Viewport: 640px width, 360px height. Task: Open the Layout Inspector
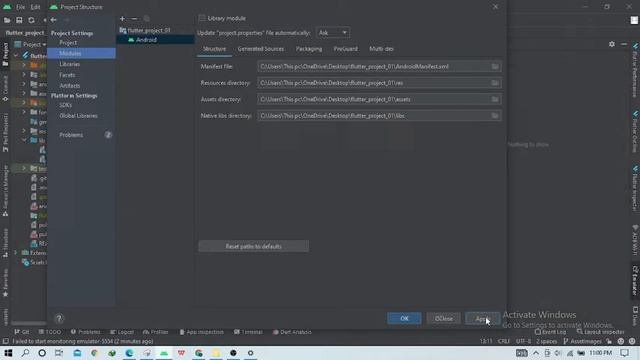[x=601, y=332]
